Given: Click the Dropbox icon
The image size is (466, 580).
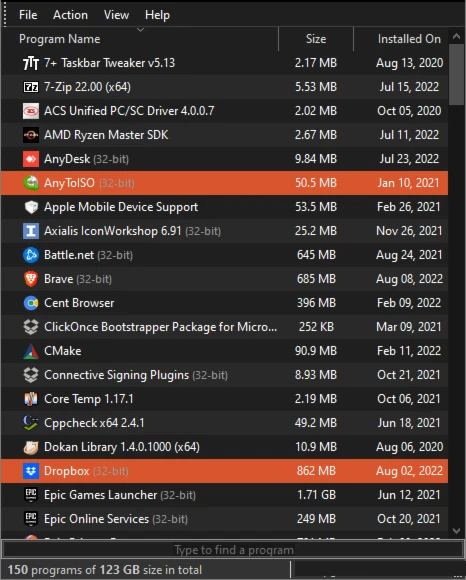Looking at the screenshot, I should pos(31,471).
